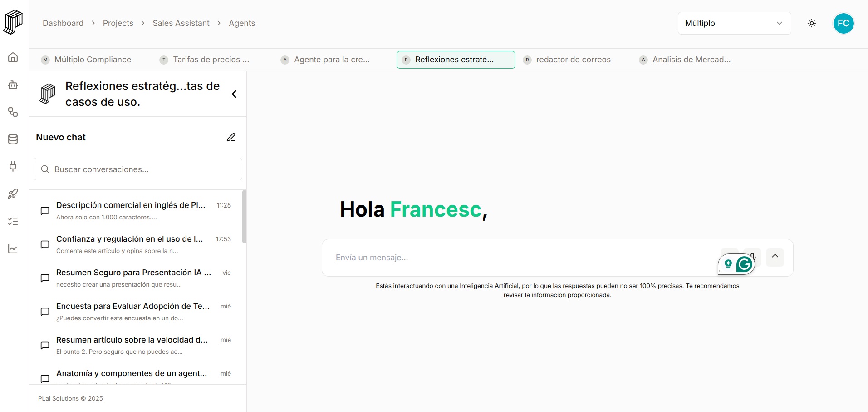
Task: Click the 17:53 timestamp
Action: (223, 239)
